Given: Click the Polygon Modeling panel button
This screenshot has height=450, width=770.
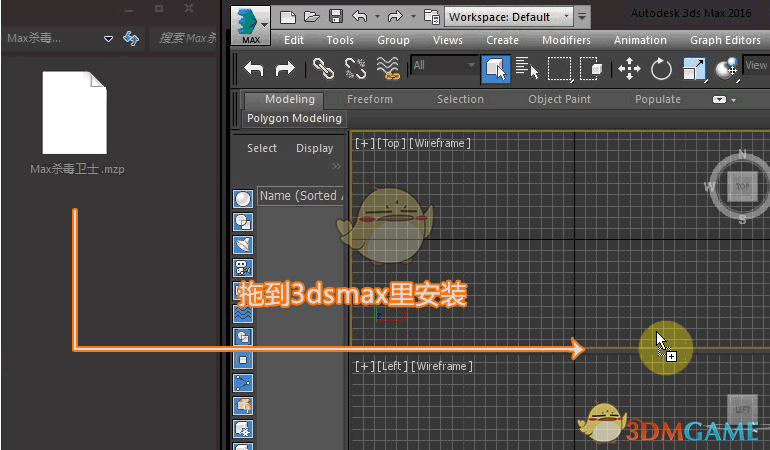Looking at the screenshot, I should coord(294,118).
